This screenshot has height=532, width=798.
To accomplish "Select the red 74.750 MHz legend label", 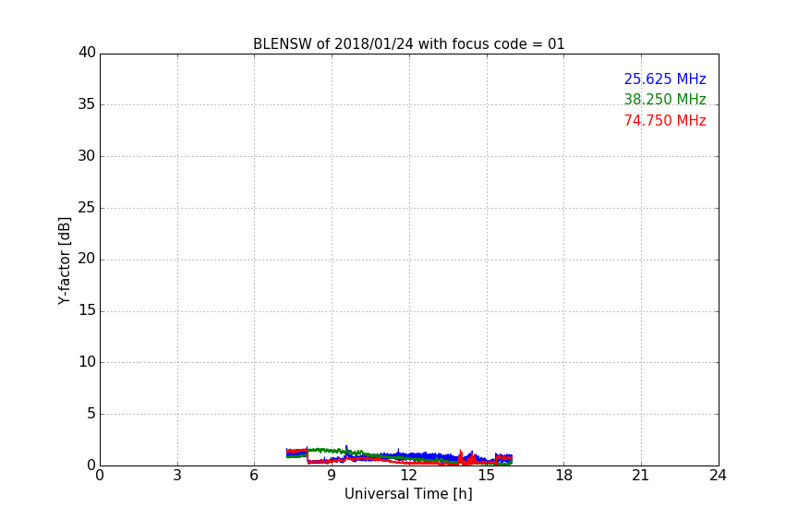I will coord(665,121).
